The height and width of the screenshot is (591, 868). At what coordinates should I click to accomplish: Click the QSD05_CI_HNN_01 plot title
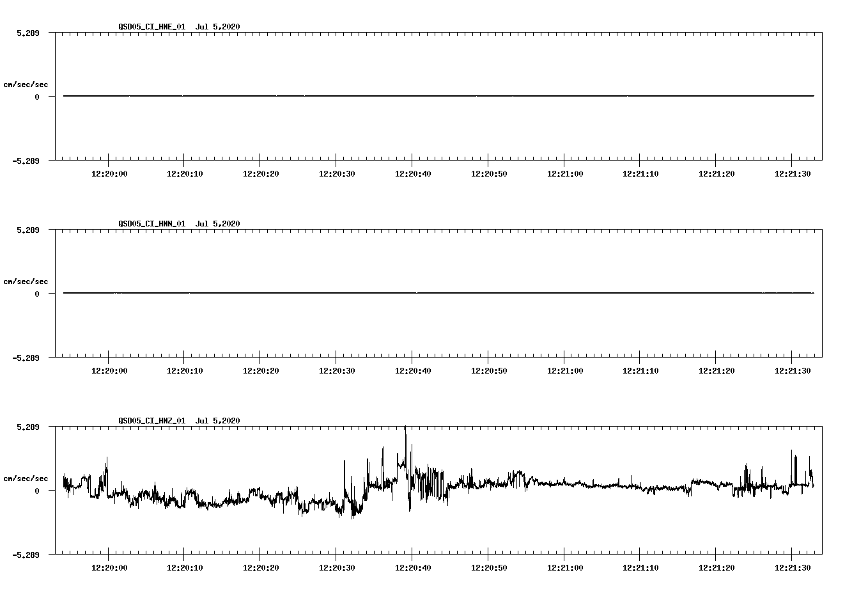180,224
